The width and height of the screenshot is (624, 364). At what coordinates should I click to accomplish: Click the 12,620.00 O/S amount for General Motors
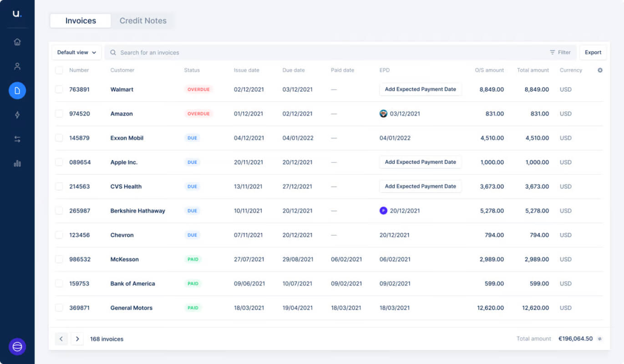coord(491,308)
